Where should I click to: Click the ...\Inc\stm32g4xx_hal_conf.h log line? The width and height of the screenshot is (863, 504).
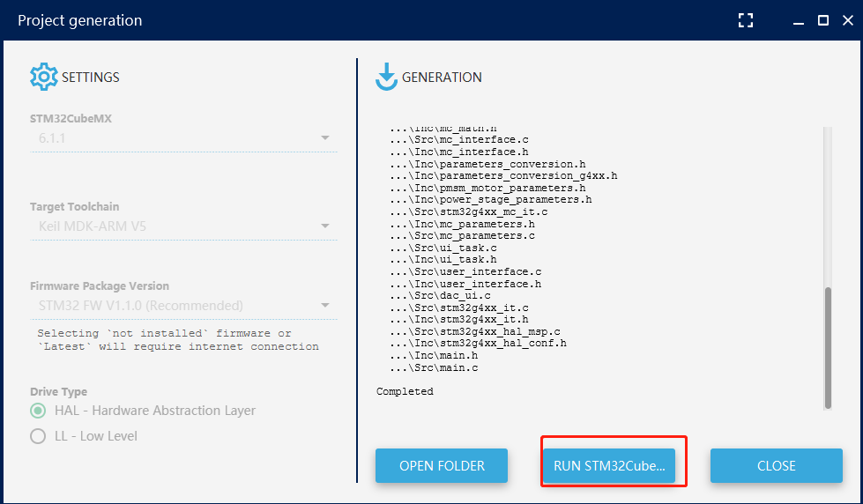(x=478, y=344)
